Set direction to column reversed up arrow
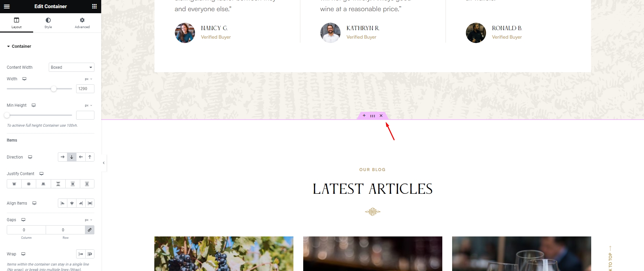 pos(90,157)
